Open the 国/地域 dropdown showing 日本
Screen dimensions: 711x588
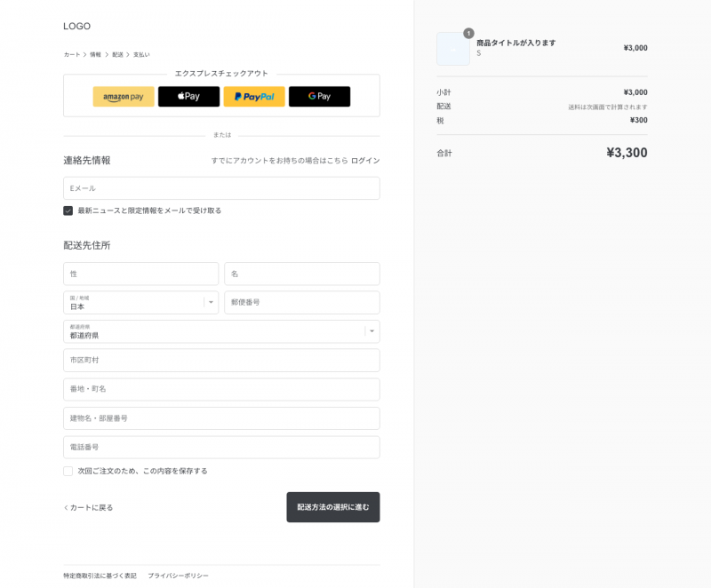(x=141, y=302)
